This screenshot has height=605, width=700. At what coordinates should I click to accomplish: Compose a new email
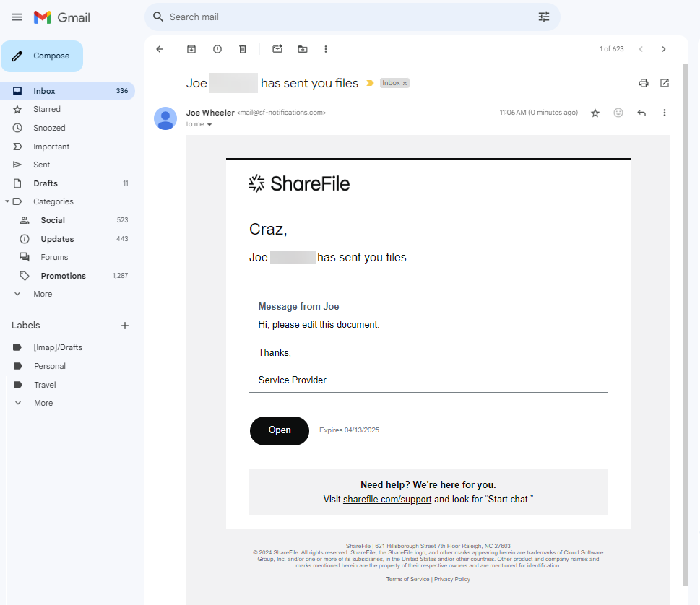tap(42, 56)
